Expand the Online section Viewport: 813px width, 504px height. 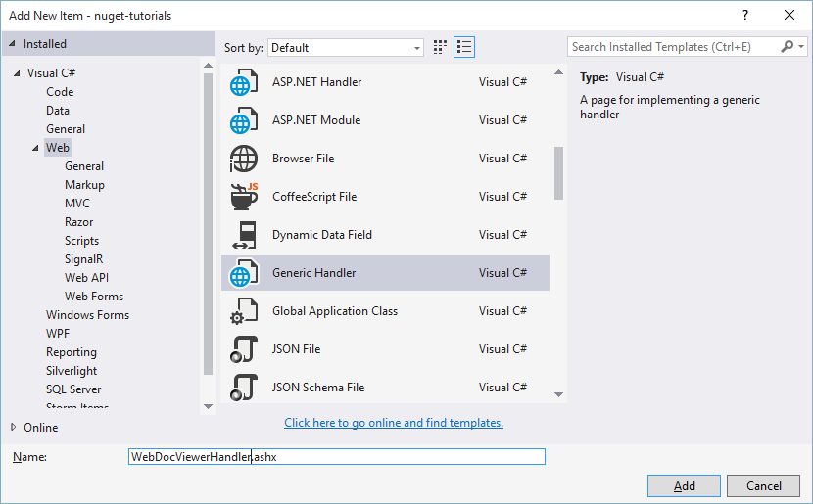tap(13, 427)
